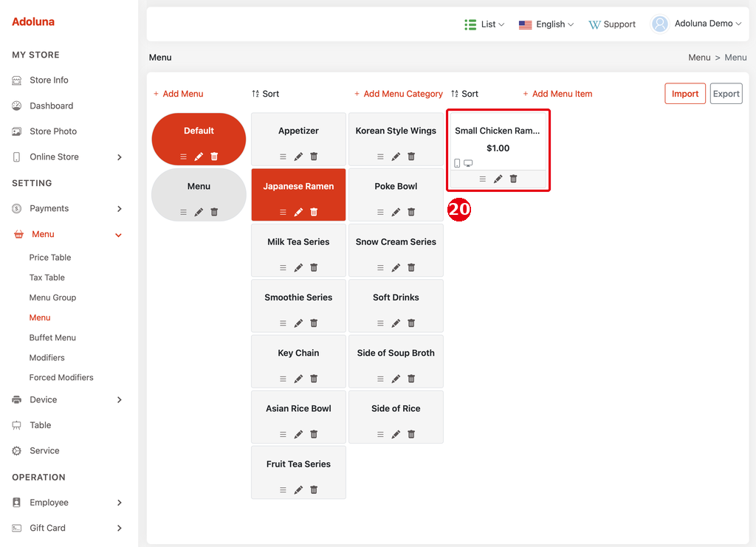Open Store Photo page
This screenshot has width=756, height=547.
point(53,131)
